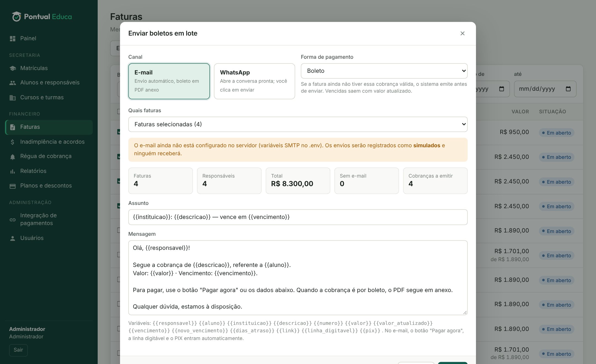
Task: Click the Matrículas graduation cap icon
Action: tap(12, 68)
